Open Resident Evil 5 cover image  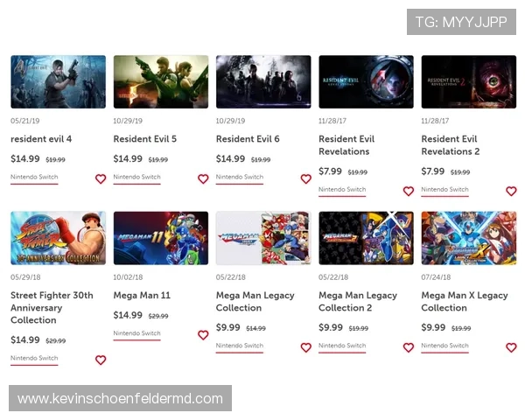161,82
